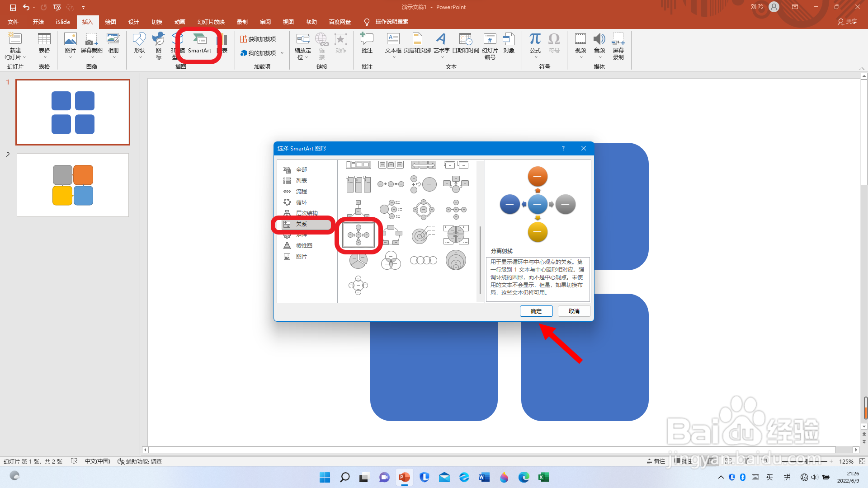The image size is (868, 488).
Task: Open the 动画 ribbon tab
Action: pos(180,22)
